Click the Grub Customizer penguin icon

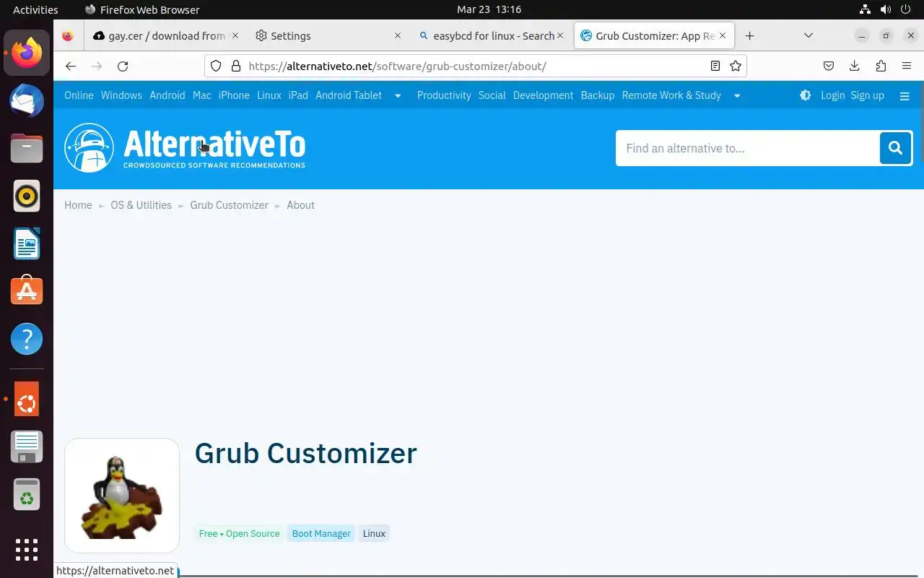122,496
